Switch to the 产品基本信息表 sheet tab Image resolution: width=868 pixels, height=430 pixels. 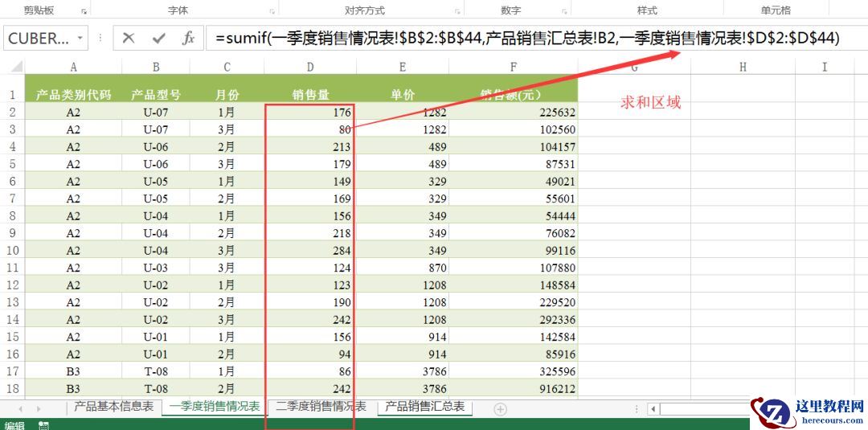113,407
